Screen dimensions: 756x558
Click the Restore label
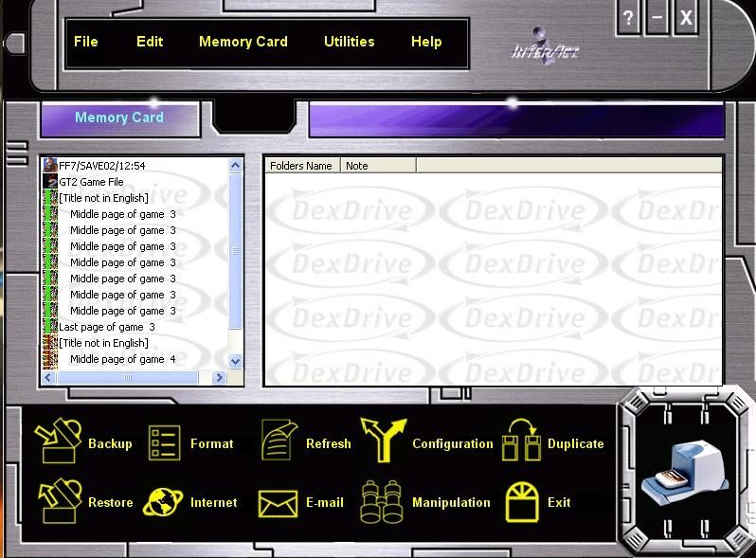pos(111,502)
